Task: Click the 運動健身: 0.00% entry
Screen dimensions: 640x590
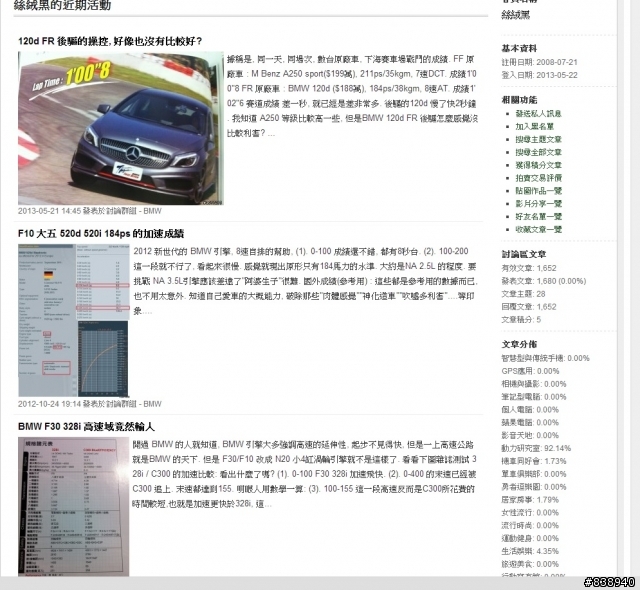Action: click(530, 538)
